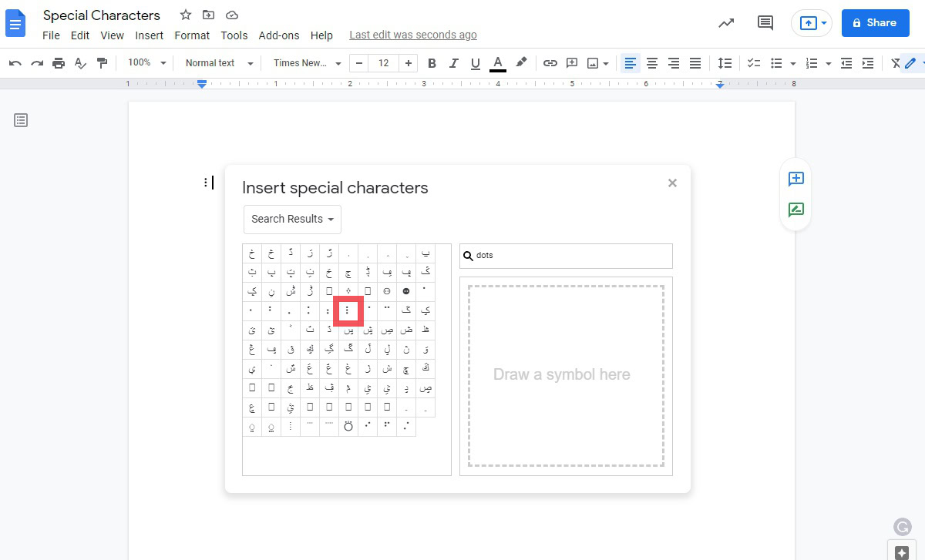
Task: Click the Undo icon in toolbar
Action: [x=15, y=63]
